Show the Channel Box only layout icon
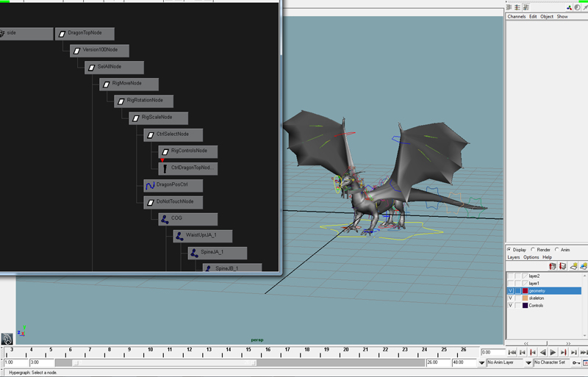The height and width of the screenshot is (377, 588). pyautogui.click(x=509, y=7)
